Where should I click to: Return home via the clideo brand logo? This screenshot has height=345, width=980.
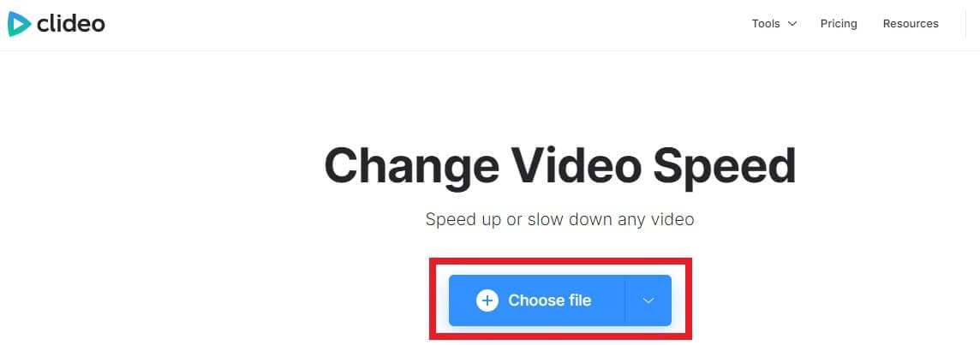point(57,24)
